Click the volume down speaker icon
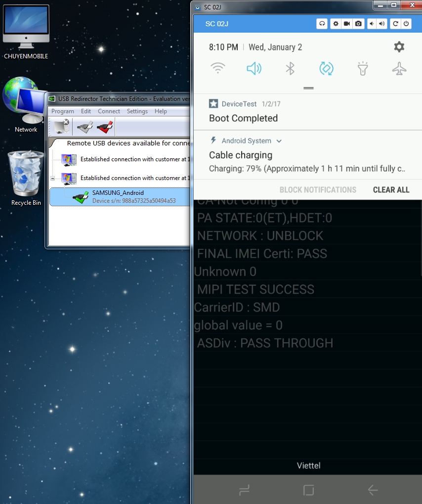Screen dimensions: 422x504 [372, 24]
